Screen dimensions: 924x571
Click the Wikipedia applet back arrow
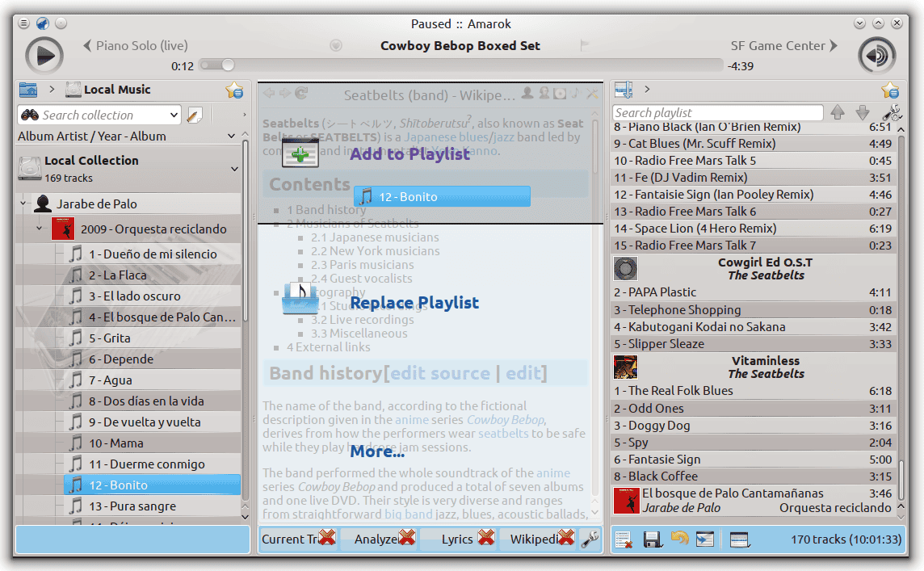coord(269,93)
